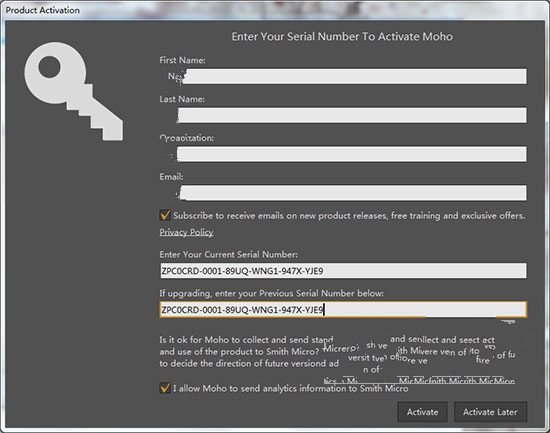Click the "Enter Your Serial Number To Activate Moho" heading
The height and width of the screenshot is (433, 550).
coord(342,36)
